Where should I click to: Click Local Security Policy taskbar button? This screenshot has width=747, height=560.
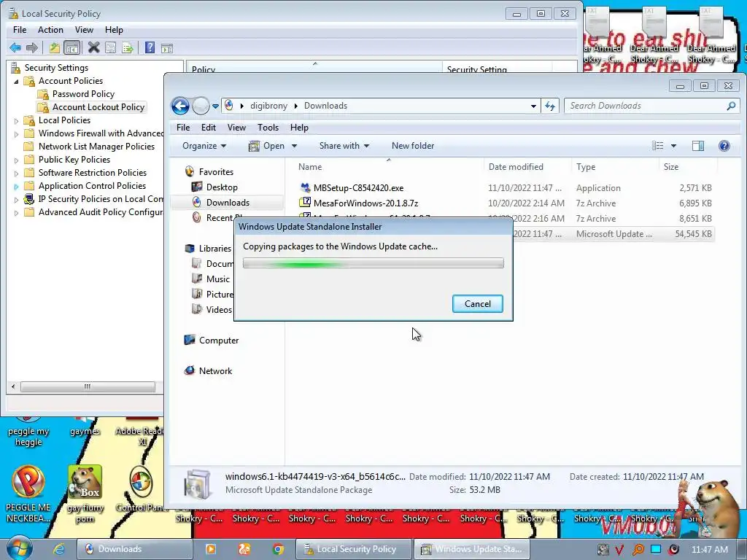coord(354,549)
